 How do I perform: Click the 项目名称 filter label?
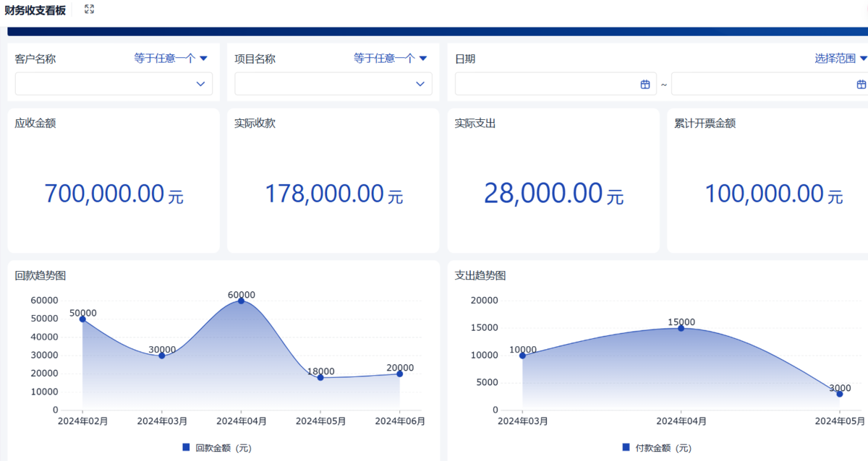click(255, 59)
